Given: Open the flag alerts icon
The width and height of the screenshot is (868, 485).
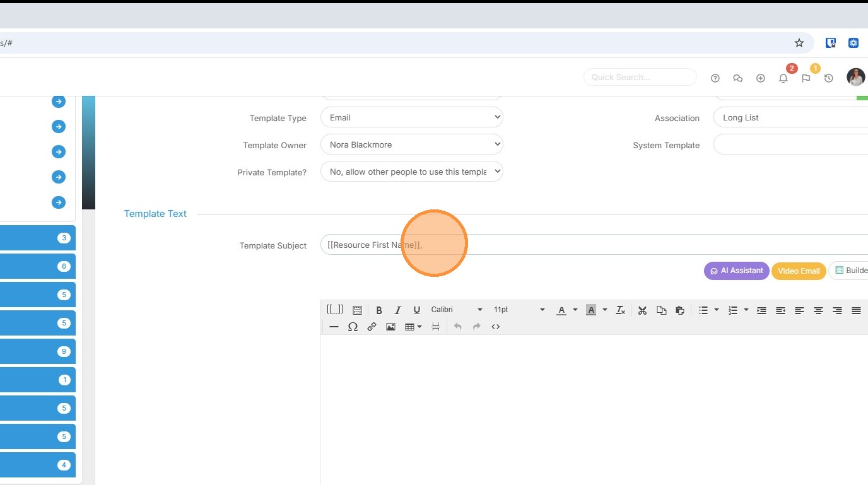Looking at the screenshot, I should click(x=806, y=78).
